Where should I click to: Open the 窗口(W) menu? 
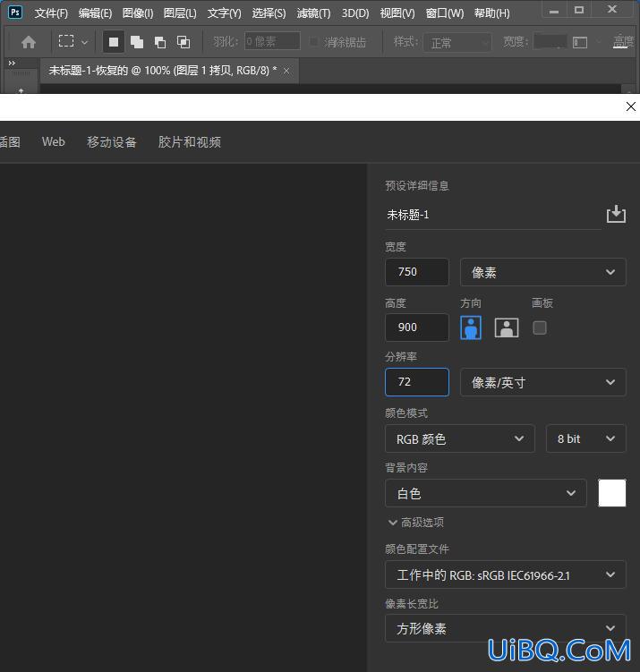[445, 13]
